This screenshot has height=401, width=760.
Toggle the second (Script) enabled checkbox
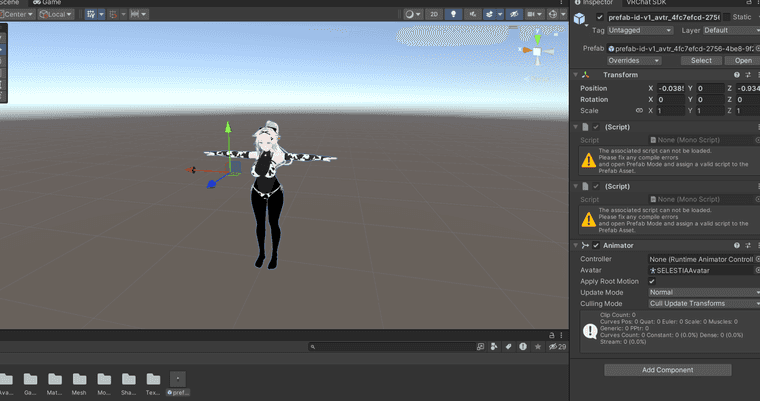pos(596,186)
